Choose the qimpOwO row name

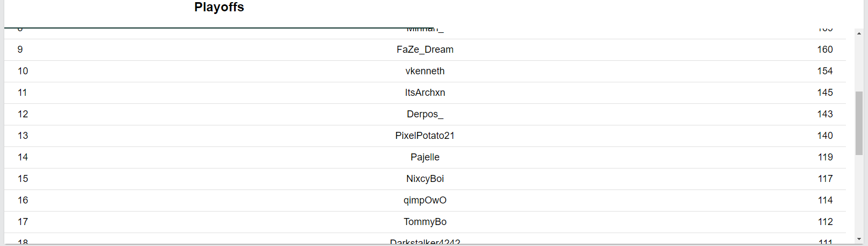click(425, 200)
